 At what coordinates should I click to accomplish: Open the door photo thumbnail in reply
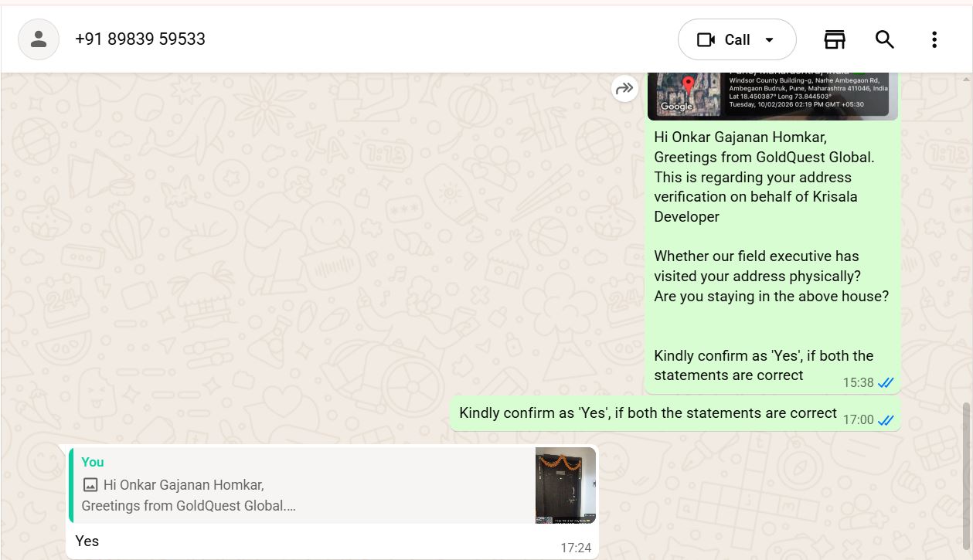point(566,485)
